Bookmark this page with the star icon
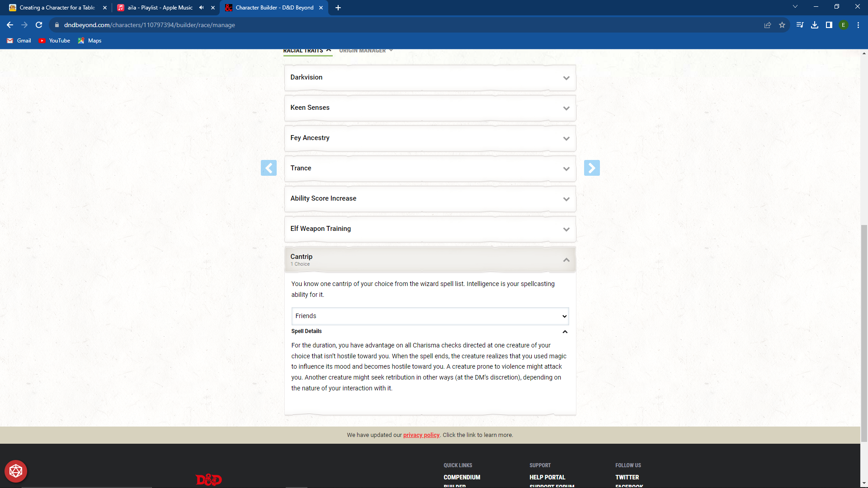The width and height of the screenshot is (868, 488). pos(782,25)
